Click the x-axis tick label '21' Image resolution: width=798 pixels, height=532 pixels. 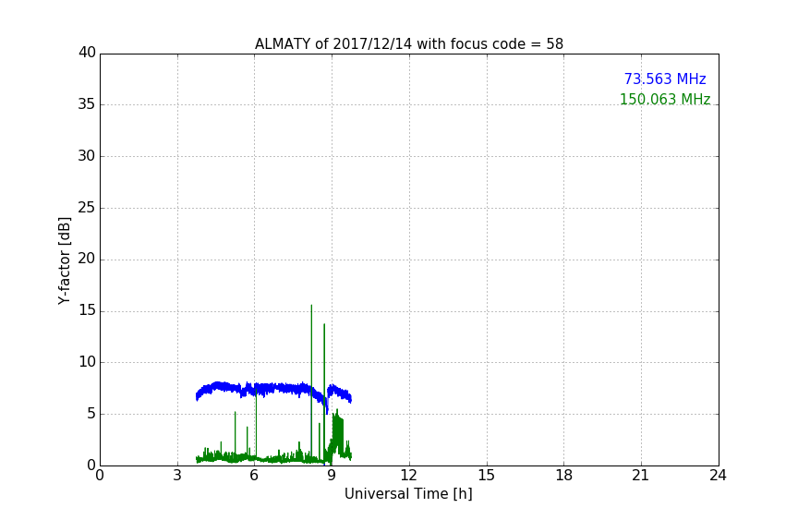point(641,476)
